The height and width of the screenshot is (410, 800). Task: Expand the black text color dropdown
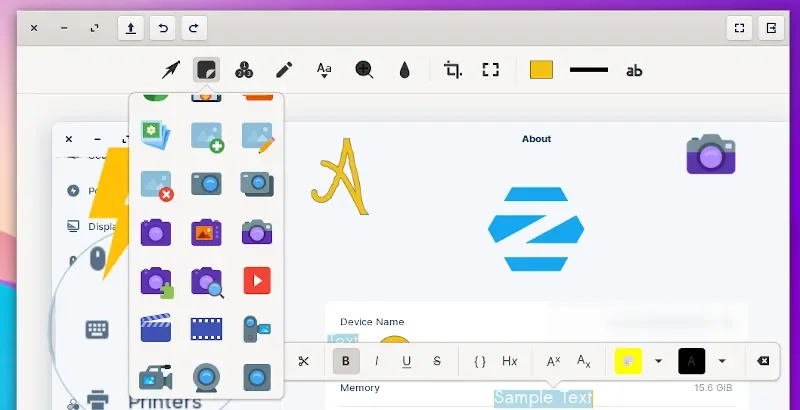(721, 361)
